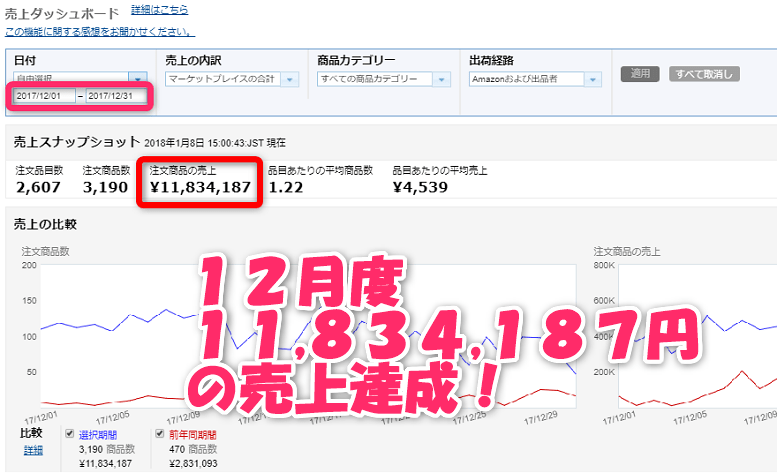This screenshot has width=777, height=473.
Task: Click the 品目あたりの平均売上 value ¥4,539
Action: point(420,187)
